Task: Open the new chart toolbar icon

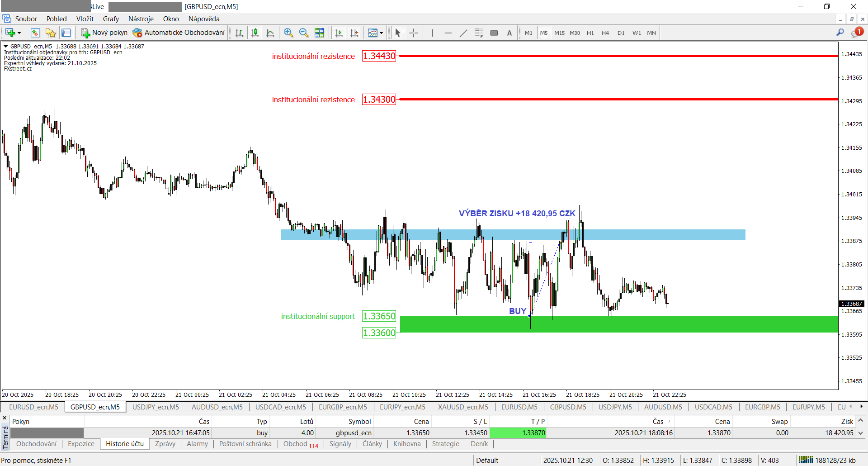Action: click(10, 33)
